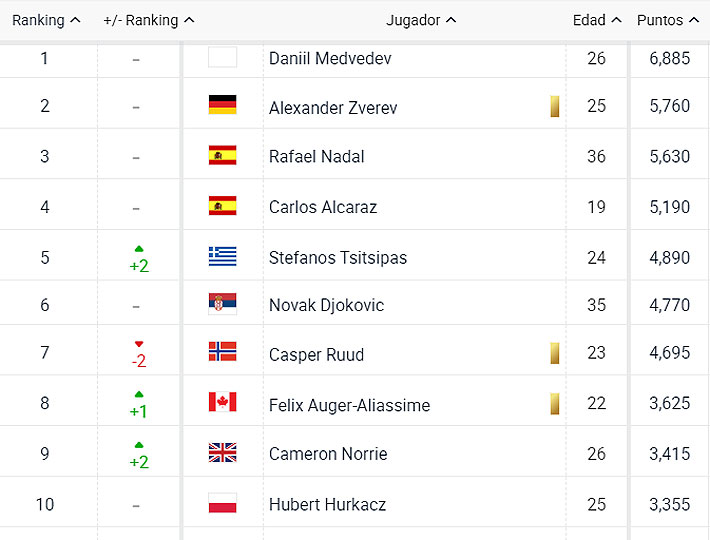This screenshot has height=540, width=710.
Task: Sort by the +/- Ranking column header
Action: [148, 20]
